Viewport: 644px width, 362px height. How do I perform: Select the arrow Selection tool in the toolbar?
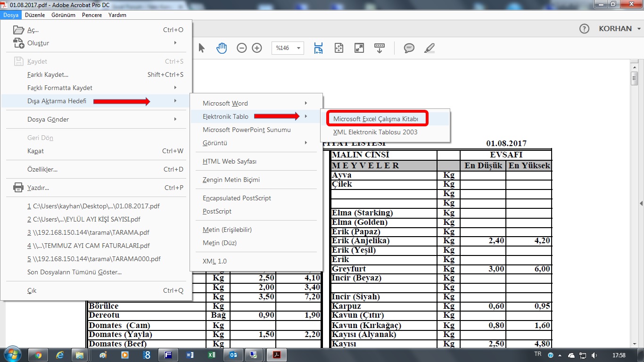202,48
